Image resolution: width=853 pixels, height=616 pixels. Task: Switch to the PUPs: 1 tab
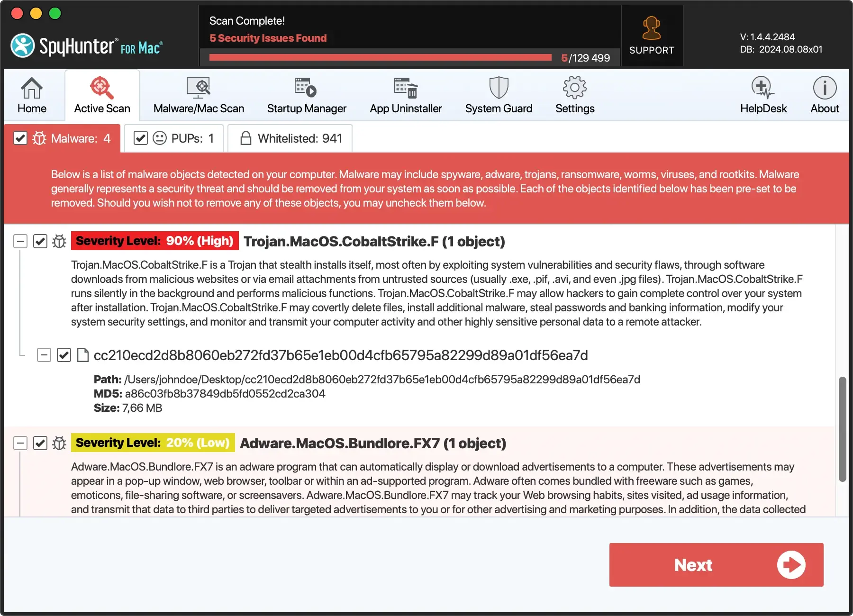coord(173,138)
